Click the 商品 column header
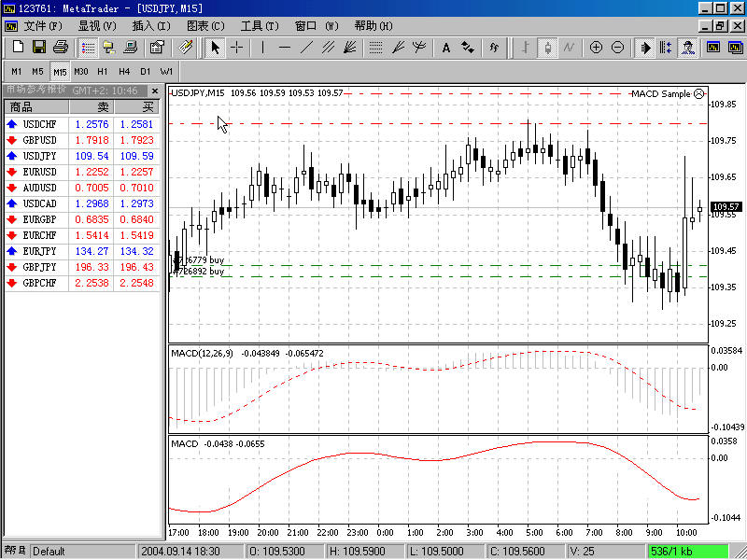 [x=36, y=106]
